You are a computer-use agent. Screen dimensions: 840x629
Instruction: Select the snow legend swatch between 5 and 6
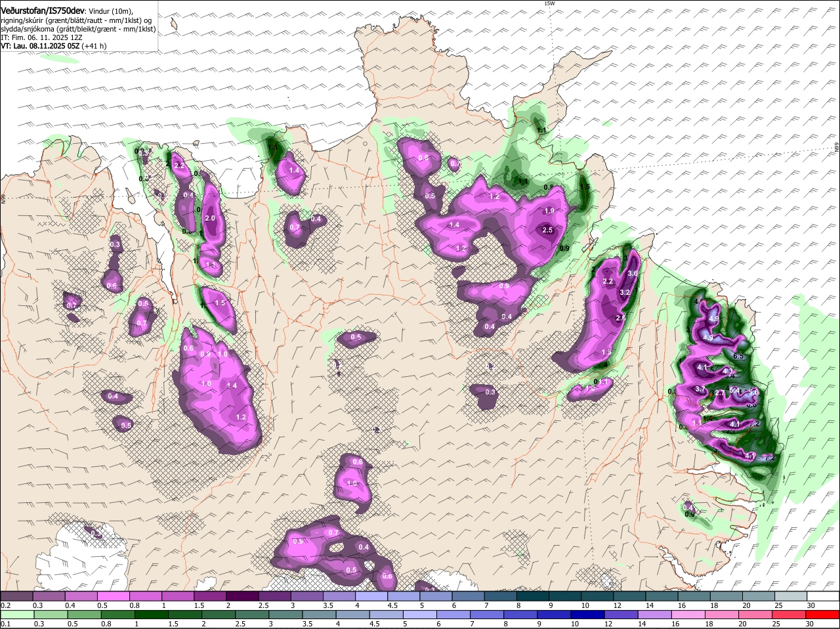[437, 596]
